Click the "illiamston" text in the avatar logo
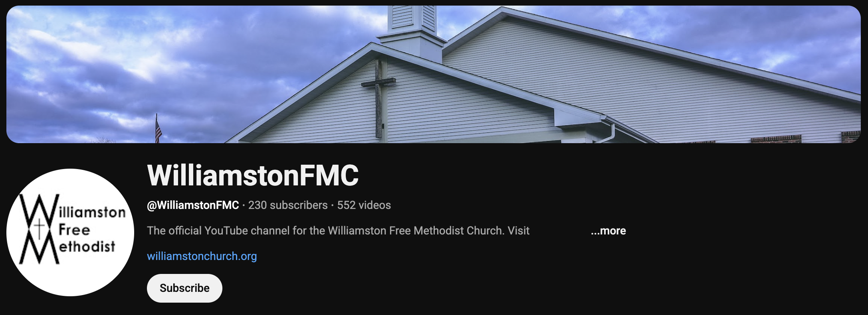This screenshot has width=868, height=315. tap(92, 212)
